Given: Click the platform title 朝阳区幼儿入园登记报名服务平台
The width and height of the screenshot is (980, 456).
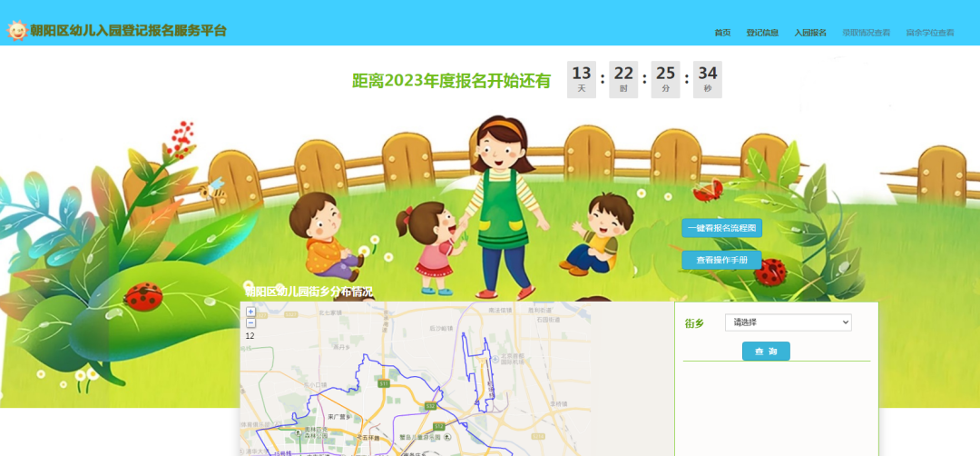Looking at the screenshot, I should [x=128, y=31].
